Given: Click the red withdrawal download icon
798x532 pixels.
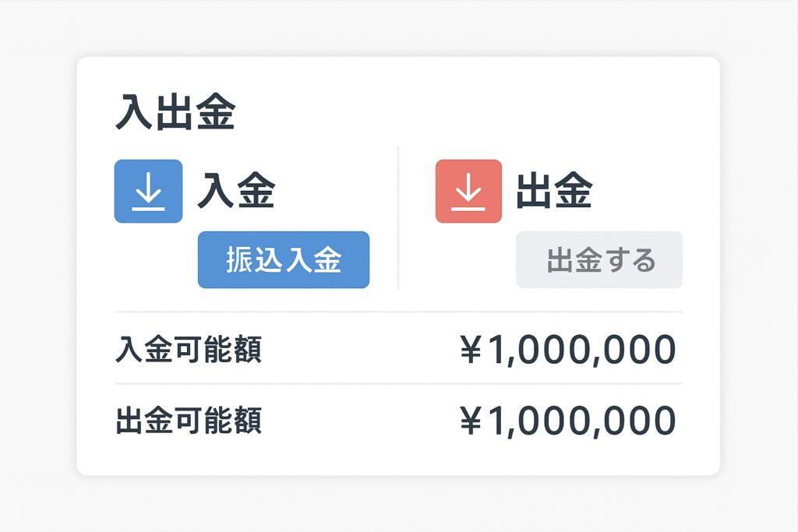Looking at the screenshot, I should pos(468,192).
